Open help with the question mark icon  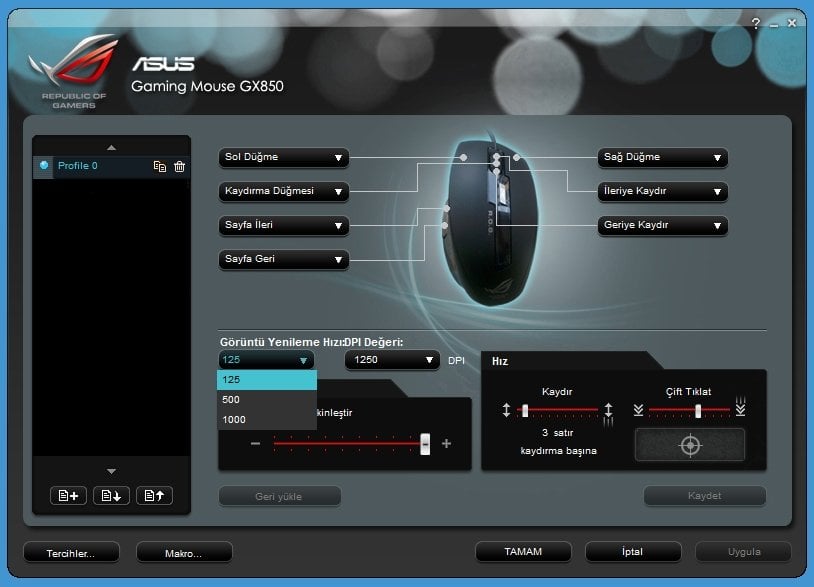pyautogui.click(x=755, y=23)
